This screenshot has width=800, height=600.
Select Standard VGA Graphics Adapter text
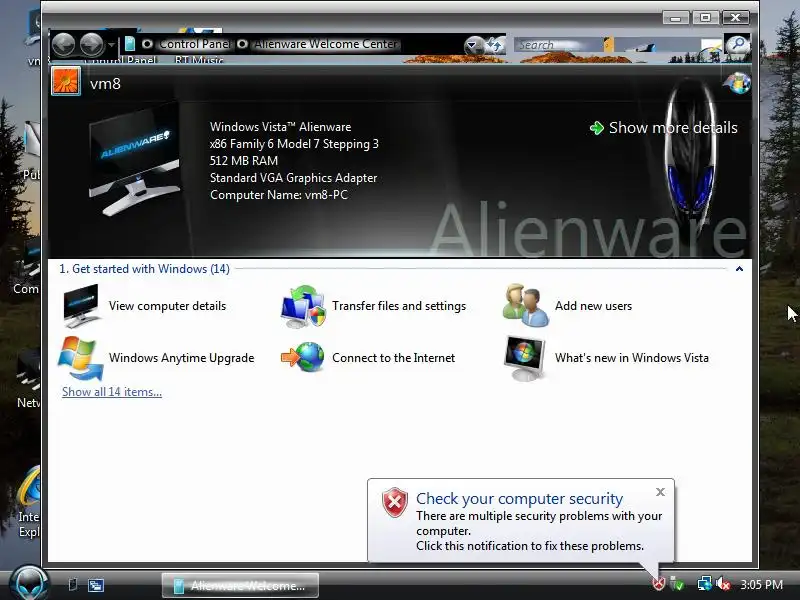pos(293,178)
